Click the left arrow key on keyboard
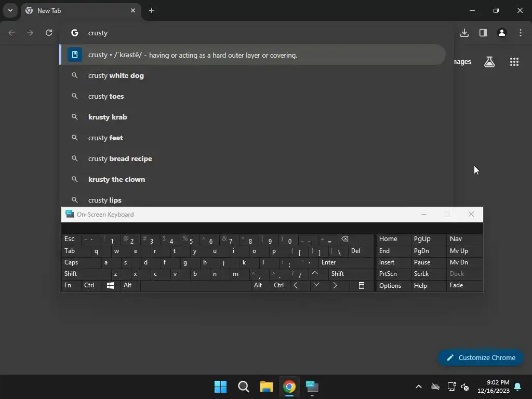532x399 pixels. point(300,285)
